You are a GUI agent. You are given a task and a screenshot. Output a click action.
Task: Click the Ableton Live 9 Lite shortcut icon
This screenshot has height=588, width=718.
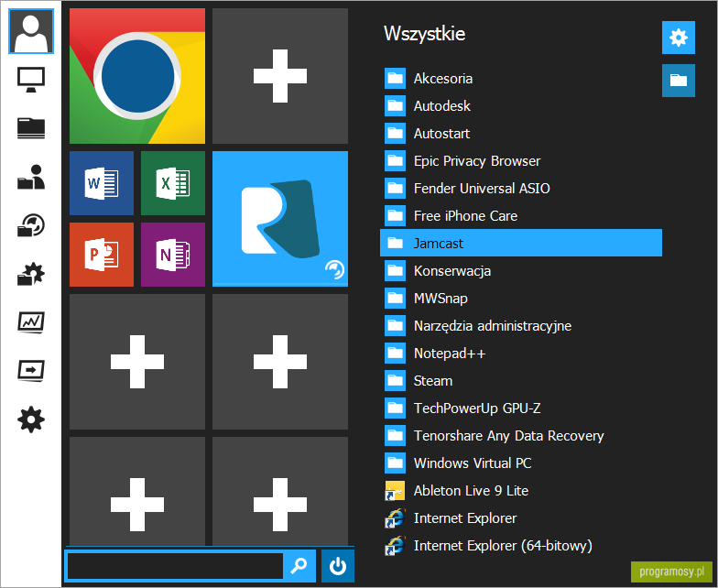(x=395, y=491)
